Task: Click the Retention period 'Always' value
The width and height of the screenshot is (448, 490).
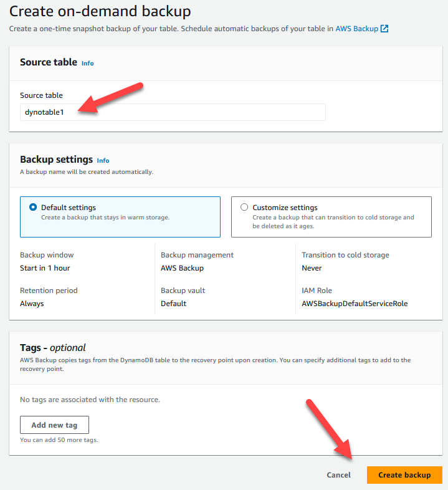Action: [32, 304]
